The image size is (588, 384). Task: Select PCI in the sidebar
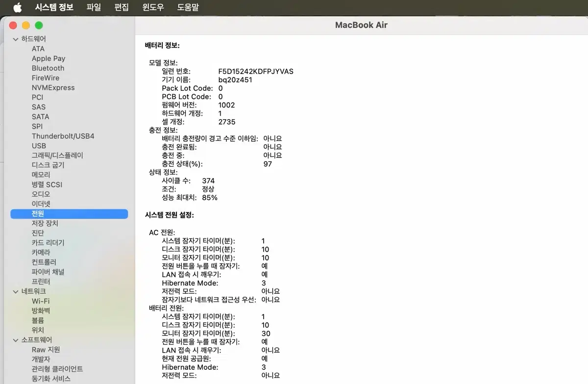38,97
